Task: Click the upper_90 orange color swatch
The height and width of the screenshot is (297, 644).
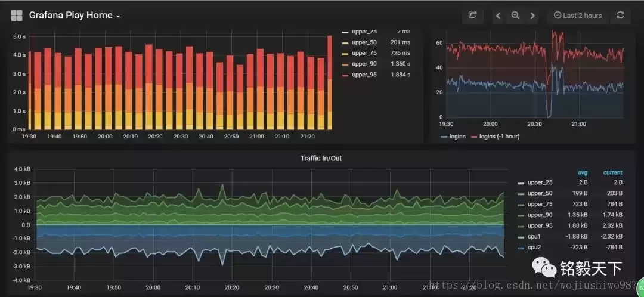Action: click(345, 64)
